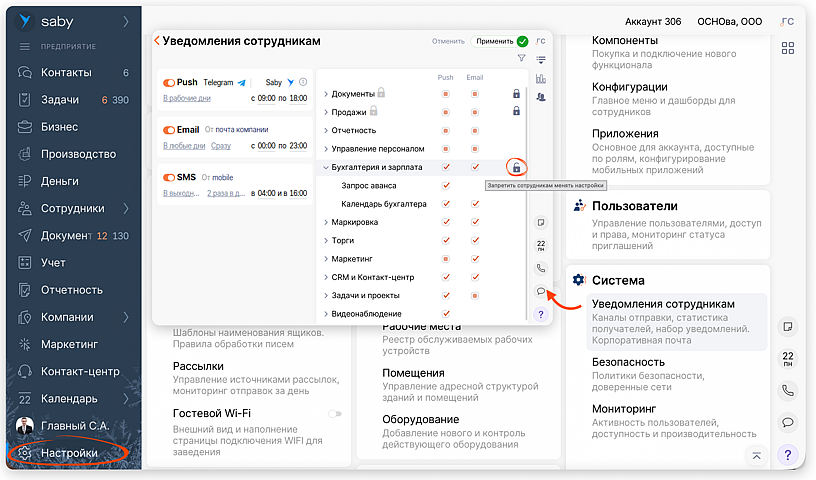Turn off the Email channel switch

169,129
